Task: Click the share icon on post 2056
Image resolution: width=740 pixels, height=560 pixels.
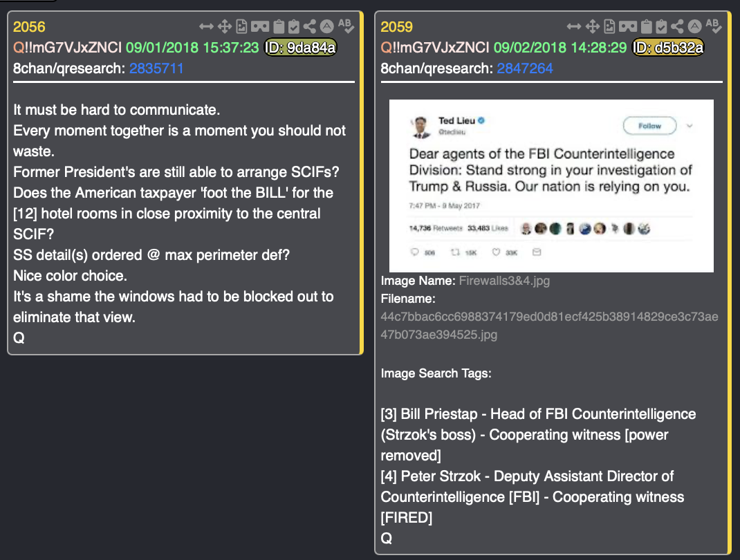Action: click(x=309, y=26)
